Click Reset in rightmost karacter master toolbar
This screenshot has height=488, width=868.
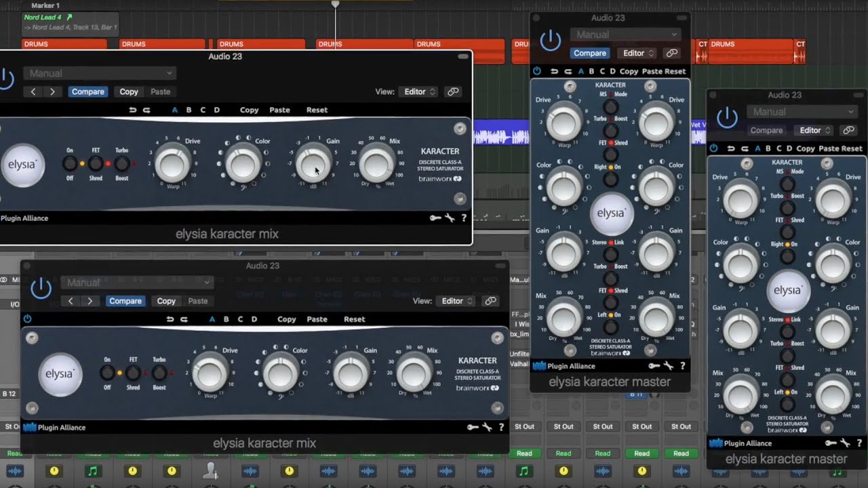point(852,148)
